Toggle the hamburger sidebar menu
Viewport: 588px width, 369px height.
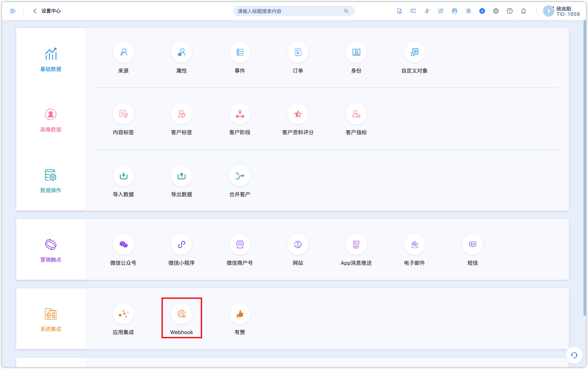point(13,11)
